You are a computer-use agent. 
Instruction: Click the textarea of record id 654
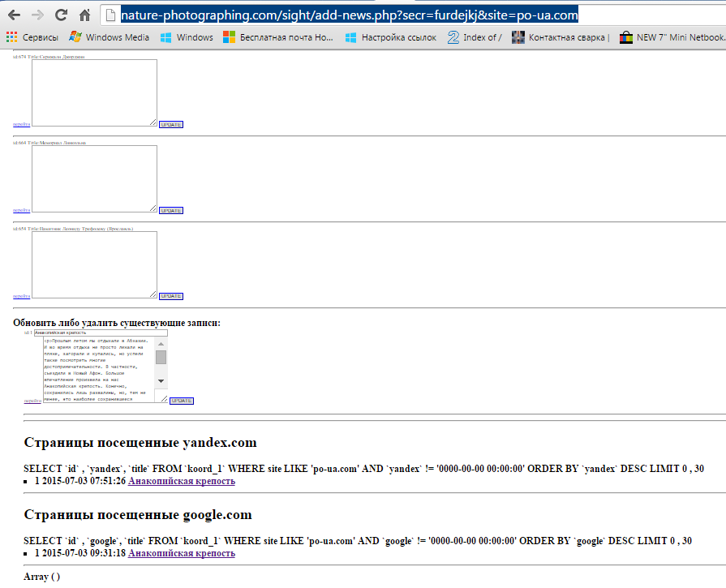tap(94, 264)
